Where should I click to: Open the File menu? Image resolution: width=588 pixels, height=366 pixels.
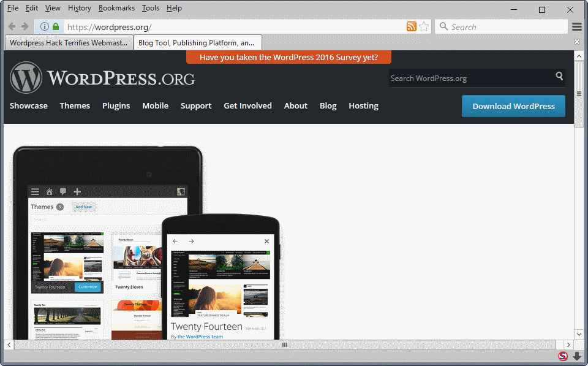pyautogui.click(x=13, y=8)
